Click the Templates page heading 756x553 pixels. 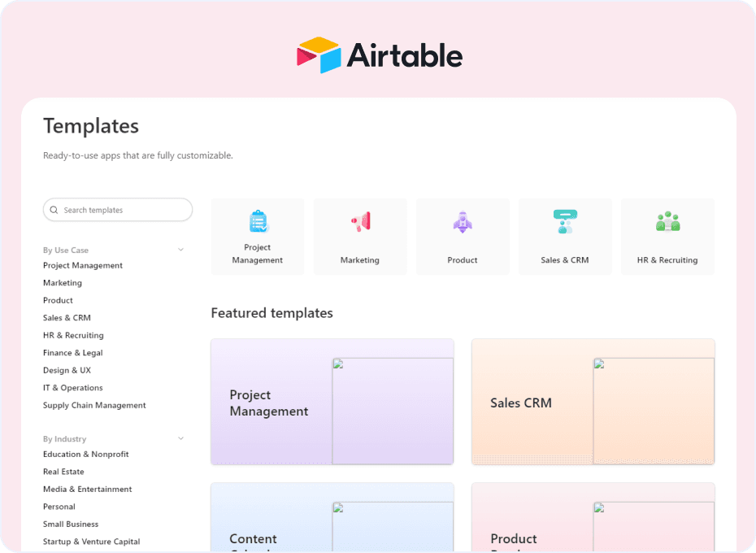tap(91, 126)
